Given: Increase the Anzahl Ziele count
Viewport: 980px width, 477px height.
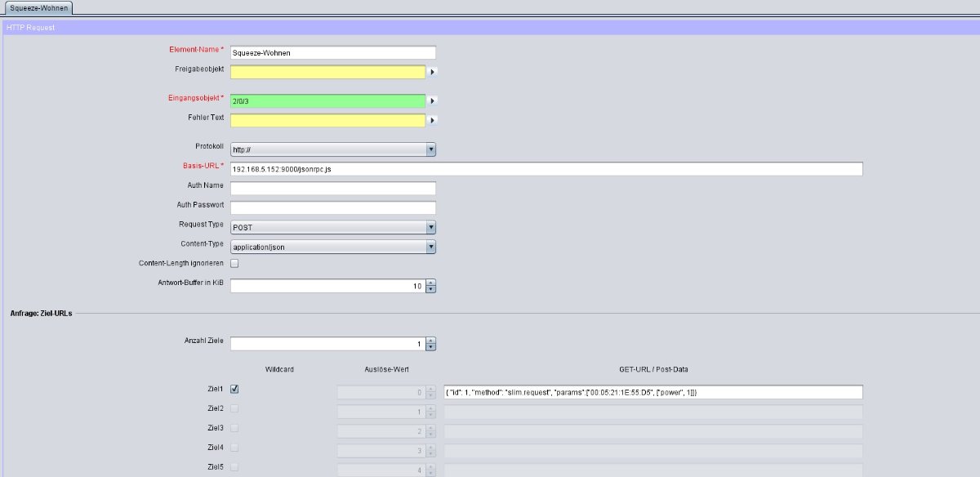Looking at the screenshot, I should 431,341.
